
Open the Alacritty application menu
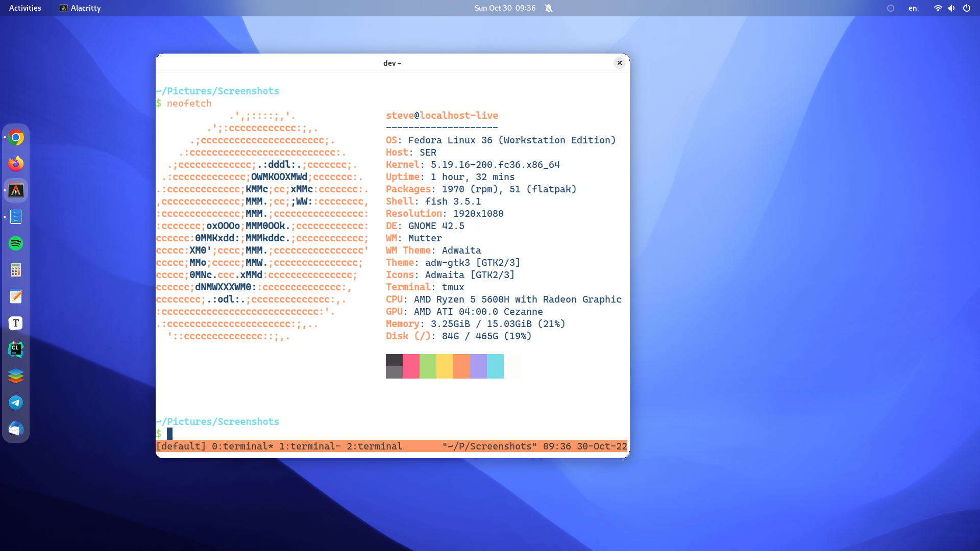(x=80, y=8)
